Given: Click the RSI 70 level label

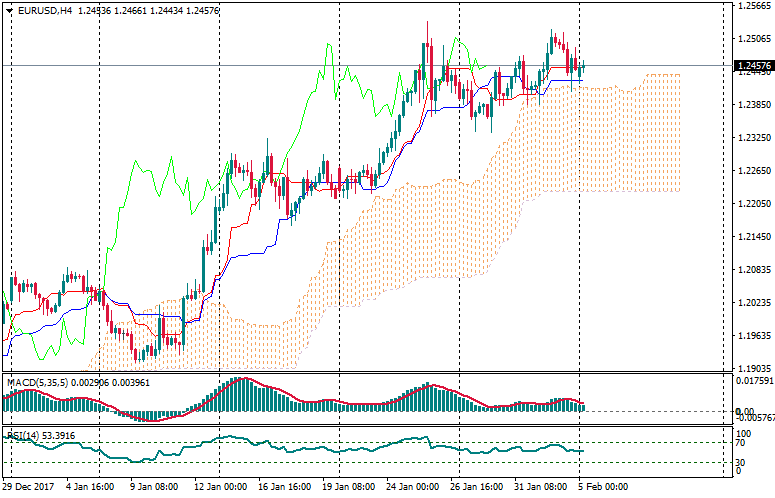Looking at the screenshot, I should 742,443.
